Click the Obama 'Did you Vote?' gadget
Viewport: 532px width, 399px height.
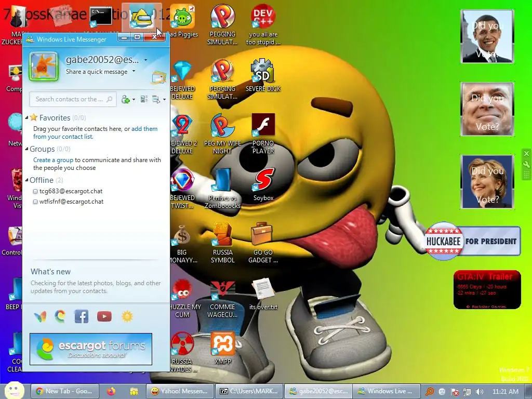(x=487, y=36)
